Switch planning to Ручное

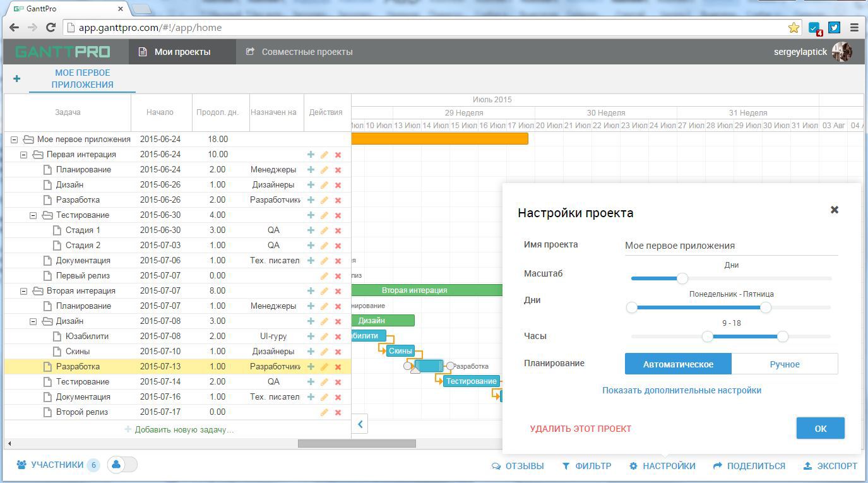pyautogui.click(x=785, y=364)
